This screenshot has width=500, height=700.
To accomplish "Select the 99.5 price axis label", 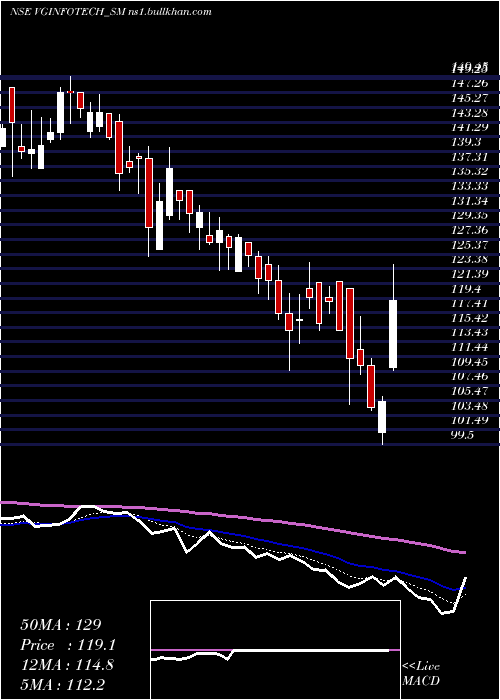I will [x=462, y=435].
